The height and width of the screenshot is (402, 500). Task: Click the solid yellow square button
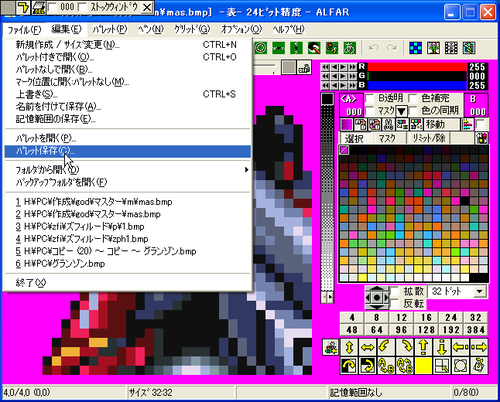423,366
